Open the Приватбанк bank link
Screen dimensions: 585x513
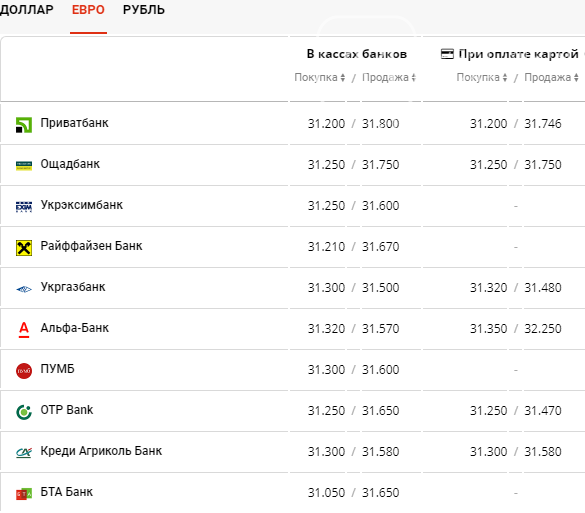coord(74,123)
